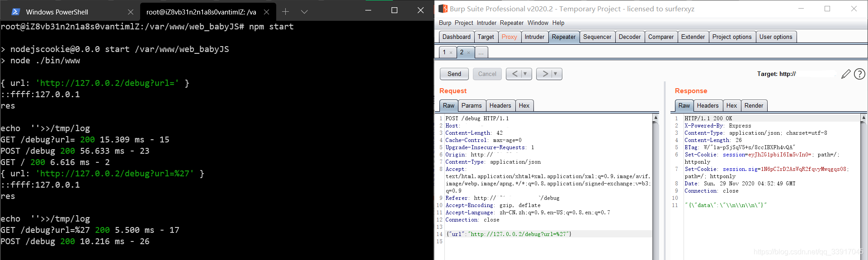The height and width of the screenshot is (260, 868).
Task: Close Repeater sub-tab 1
Action: click(x=451, y=52)
